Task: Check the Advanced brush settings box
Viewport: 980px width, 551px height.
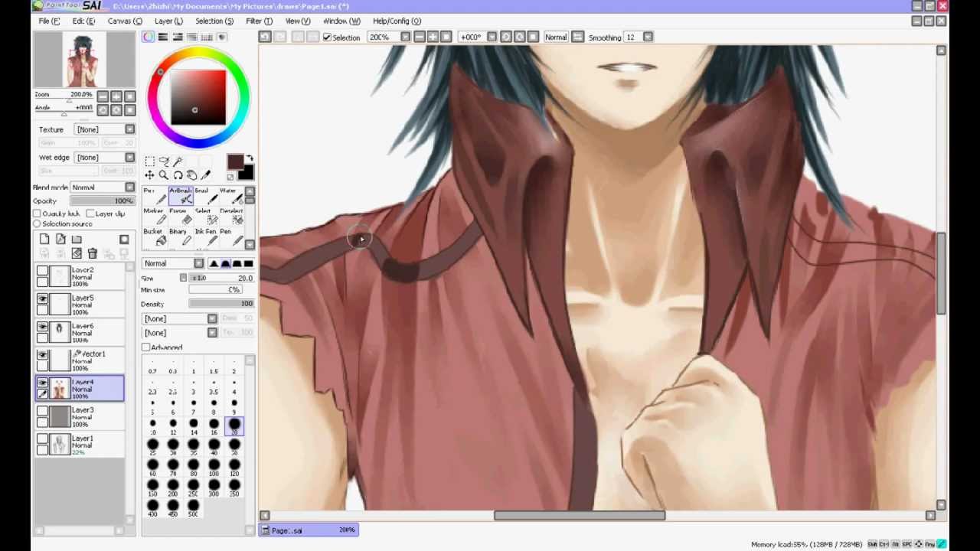Action: click(145, 347)
